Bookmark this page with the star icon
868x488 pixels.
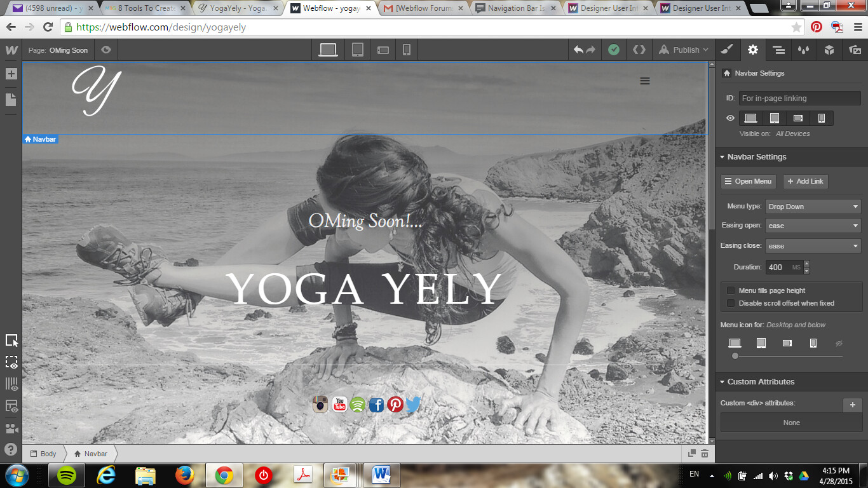[796, 27]
